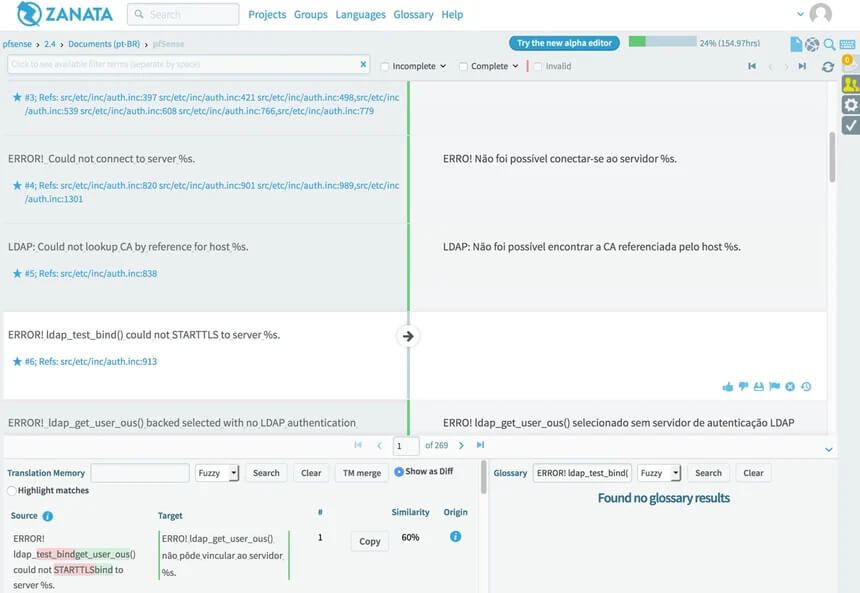Click the translation history clock icon
This screenshot has width=860, height=593.
806,387
